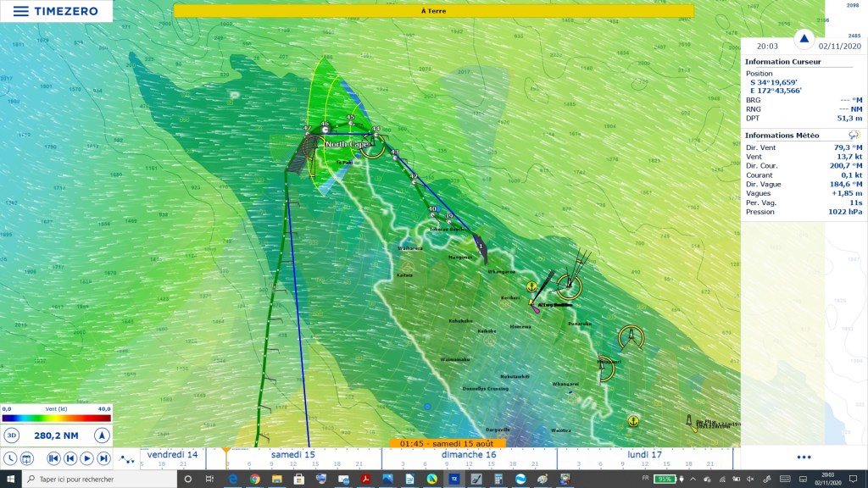Jump to animation start with skip-back button

pos(53,458)
